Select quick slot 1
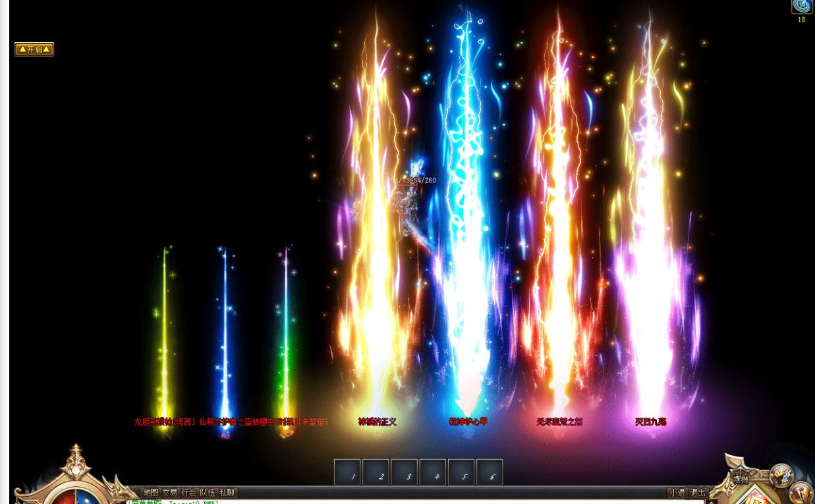Viewport: 815px width, 504px height. click(x=347, y=472)
